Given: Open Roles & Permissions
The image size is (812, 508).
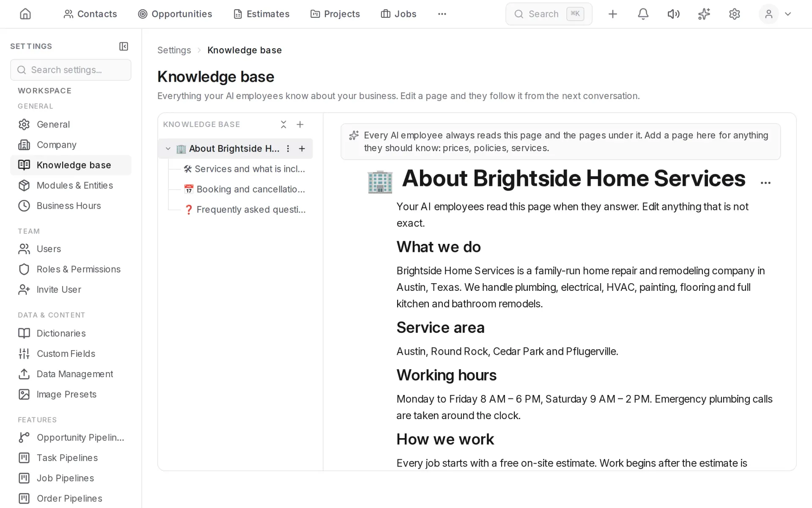Looking at the screenshot, I should 71,269.
